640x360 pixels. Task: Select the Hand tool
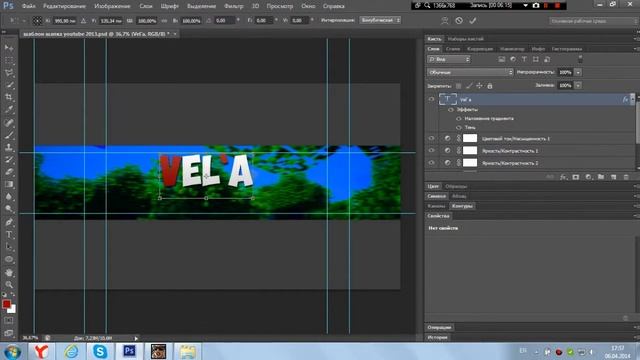pos(9,272)
